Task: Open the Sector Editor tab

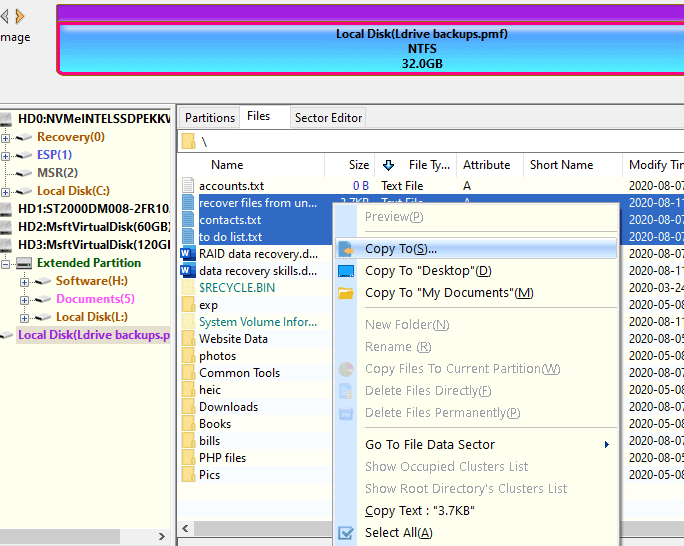Action: [x=328, y=117]
